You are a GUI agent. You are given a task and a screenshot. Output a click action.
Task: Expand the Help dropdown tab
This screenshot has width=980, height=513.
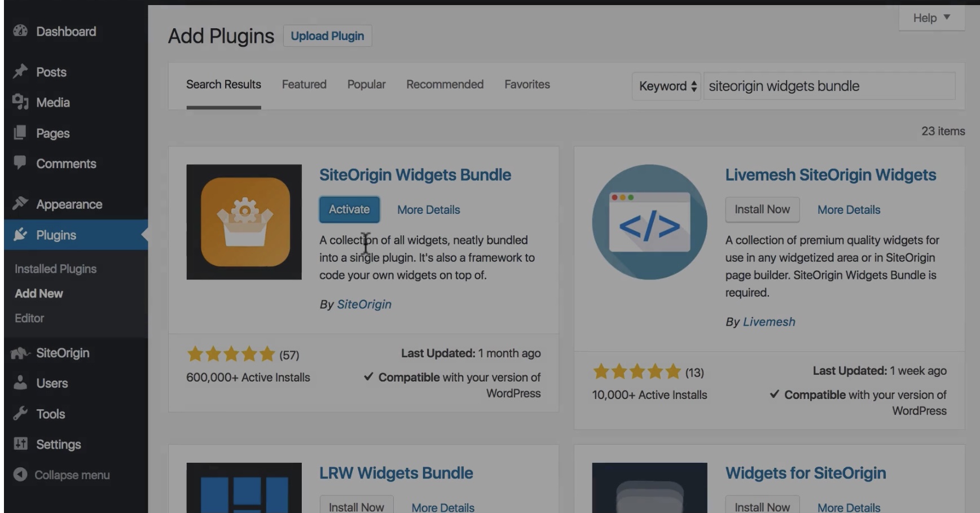(931, 18)
